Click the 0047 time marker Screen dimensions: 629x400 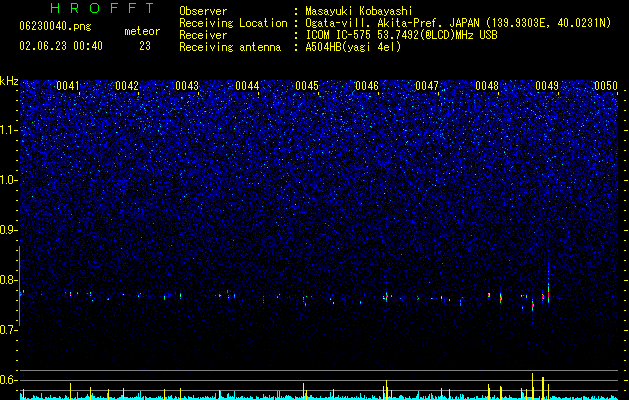pyautogui.click(x=427, y=86)
